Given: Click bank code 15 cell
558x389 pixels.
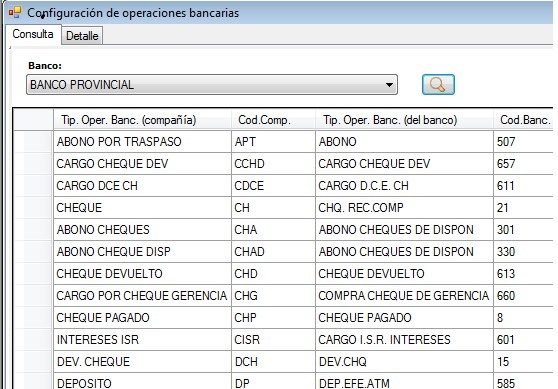Looking at the screenshot, I should (523, 362).
